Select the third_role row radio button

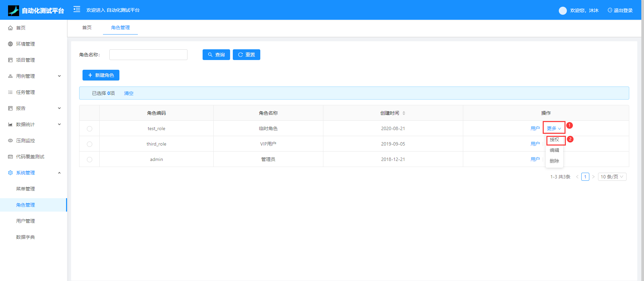pos(90,144)
